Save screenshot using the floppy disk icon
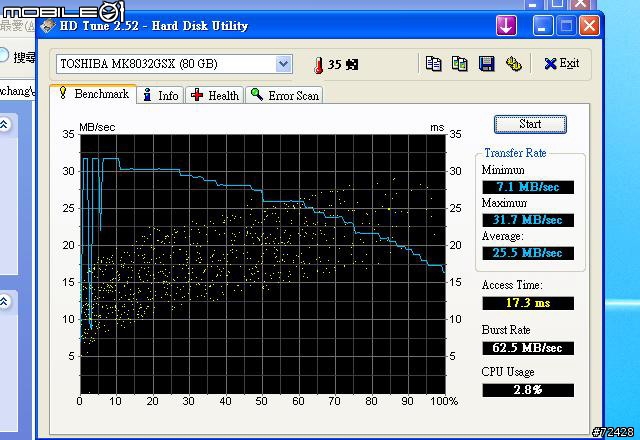This screenshot has height=440, width=640. (487, 64)
